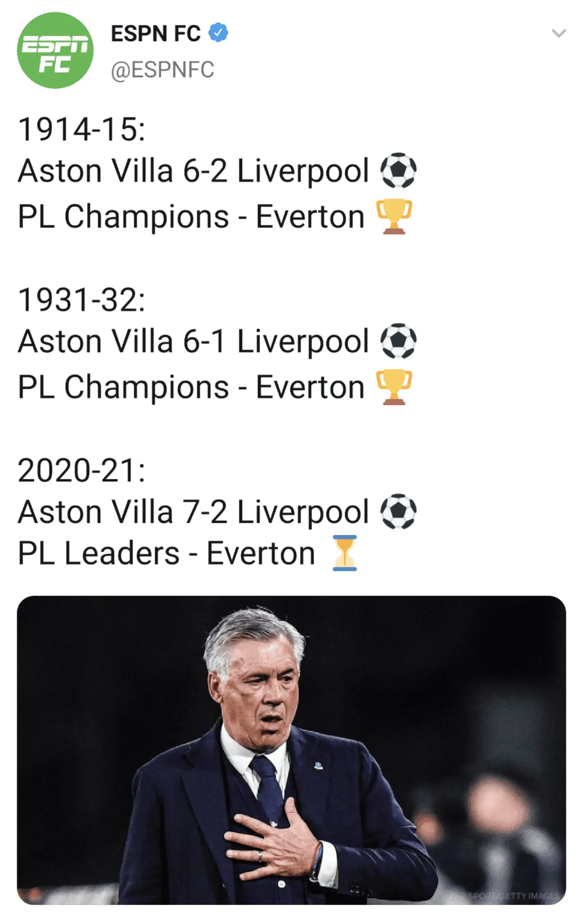Open the ESPN FC display name
Viewport: 583px width, 924px height.
pyautogui.click(x=156, y=34)
